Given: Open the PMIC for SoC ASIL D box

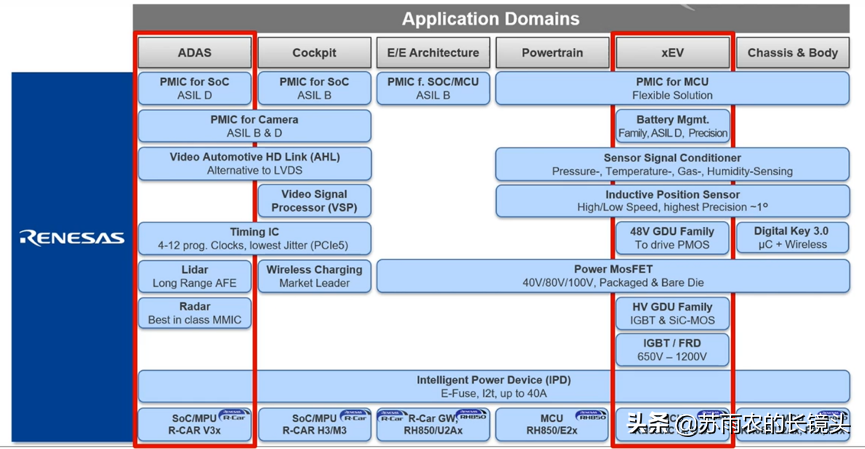Looking at the screenshot, I should 195,88.
